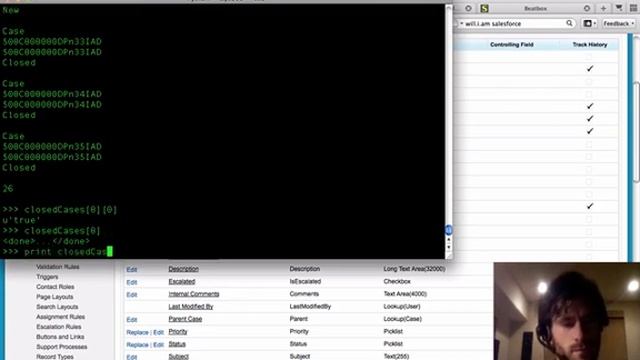
Task: Open Record Types in the sidebar
Action: (55, 357)
